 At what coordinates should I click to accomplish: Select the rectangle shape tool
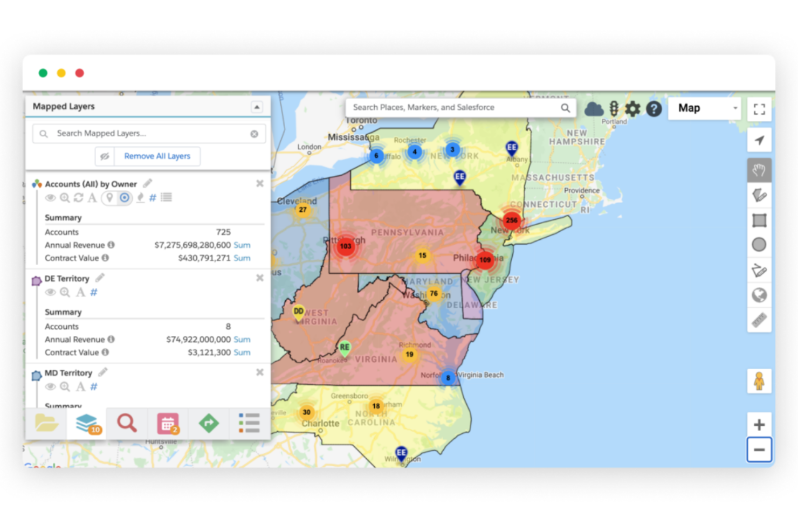coord(759,220)
